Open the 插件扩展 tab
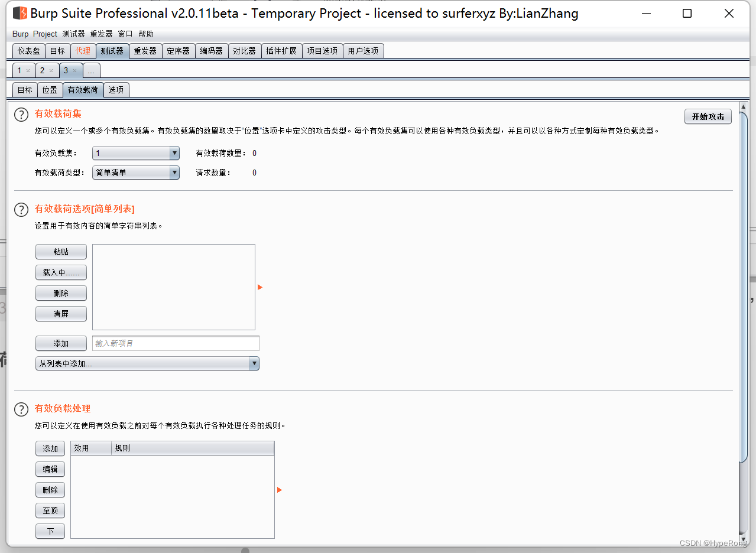This screenshot has height=553, width=756. (281, 51)
